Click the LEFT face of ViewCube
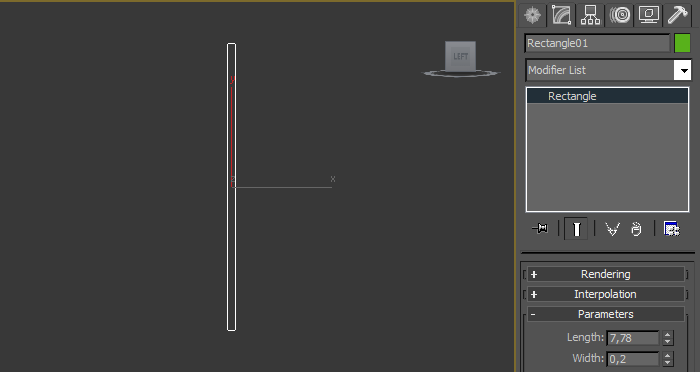700x372 pixels. (x=460, y=56)
